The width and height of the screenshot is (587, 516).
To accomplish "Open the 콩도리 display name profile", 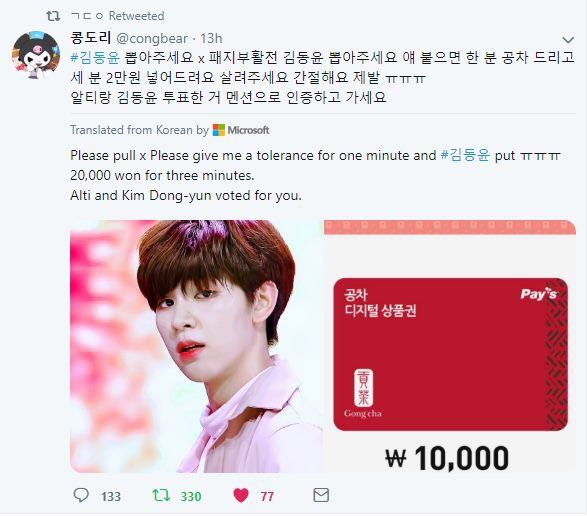I will click(x=91, y=37).
